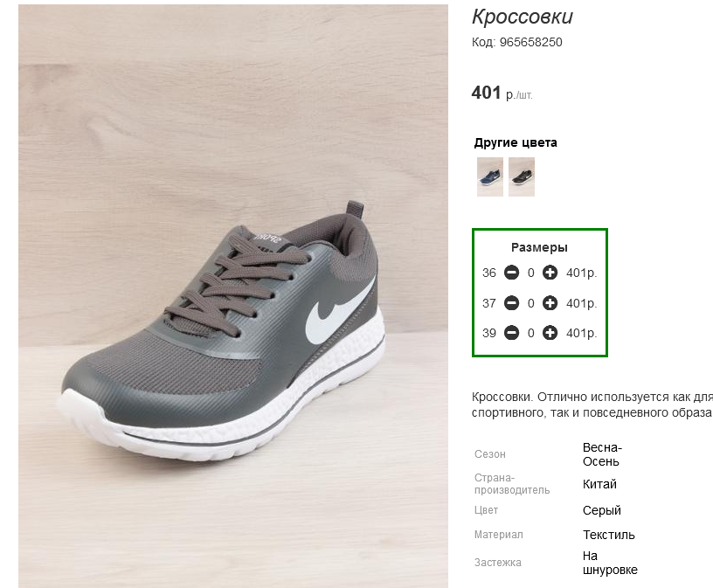Click the quantity value for size 39
This screenshot has height=588, width=713.
coord(530,334)
